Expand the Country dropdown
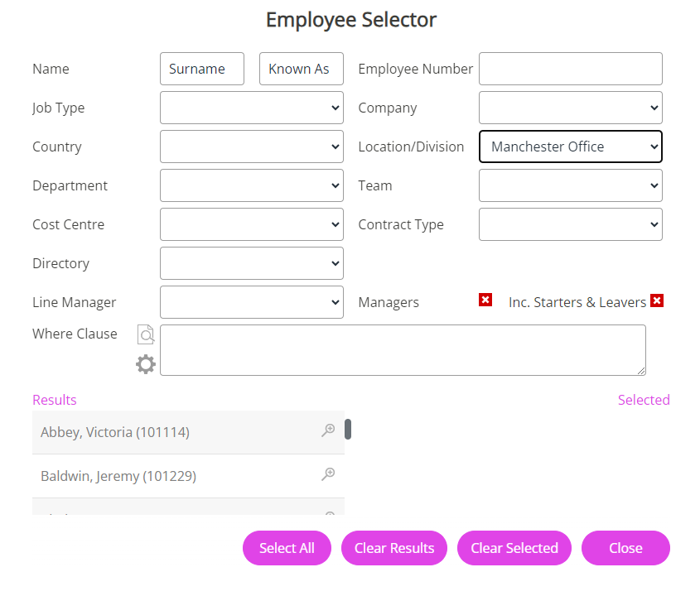The height and width of the screenshot is (596, 700). pyautogui.click(x=252, y=147)
